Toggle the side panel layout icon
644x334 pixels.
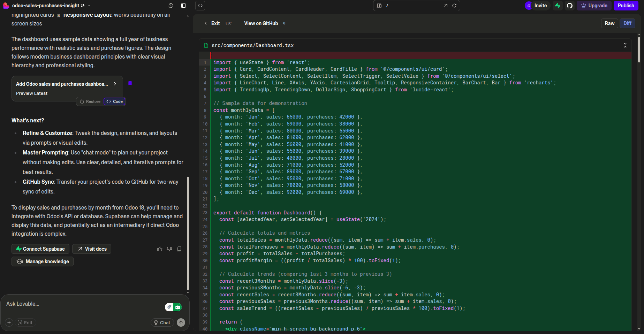click(183, 6)
